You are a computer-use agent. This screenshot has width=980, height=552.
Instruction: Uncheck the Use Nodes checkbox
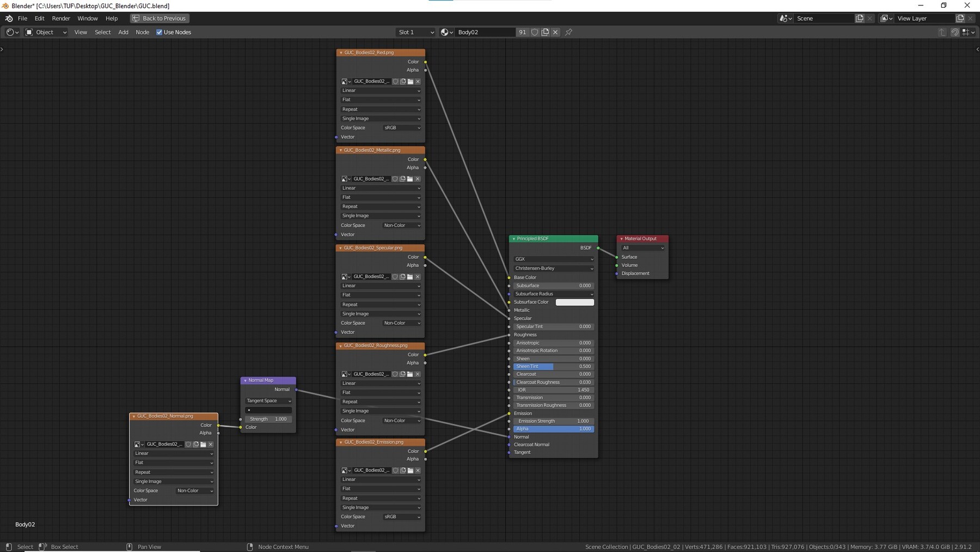tap(160, 32)
